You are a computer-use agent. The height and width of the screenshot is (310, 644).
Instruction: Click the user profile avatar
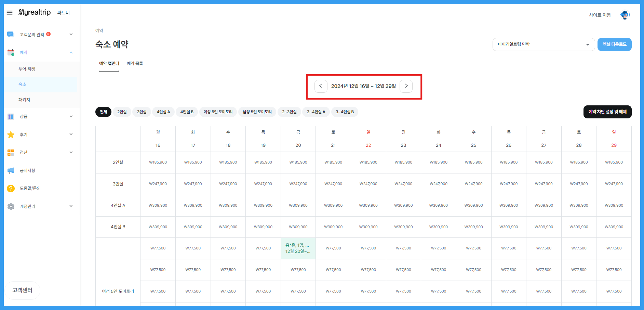tap(625, 15)
